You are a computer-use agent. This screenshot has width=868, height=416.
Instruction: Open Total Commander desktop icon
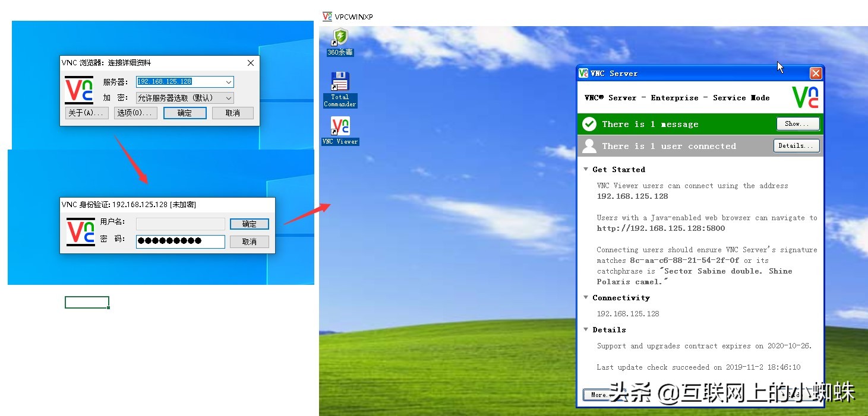tap(340, 90)
